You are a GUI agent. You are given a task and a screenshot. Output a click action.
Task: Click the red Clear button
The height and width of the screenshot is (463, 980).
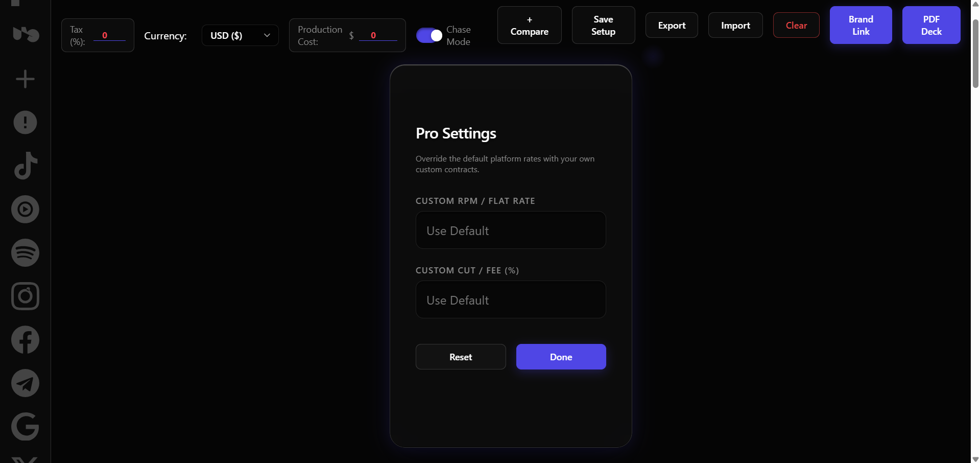click(x=796, y=25)
